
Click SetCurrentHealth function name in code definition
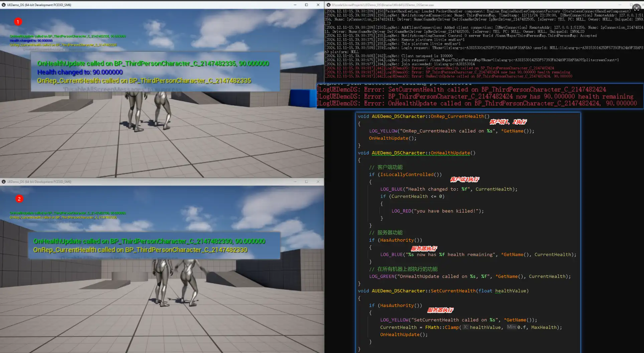pyautogui.click(x=453, y=291)
